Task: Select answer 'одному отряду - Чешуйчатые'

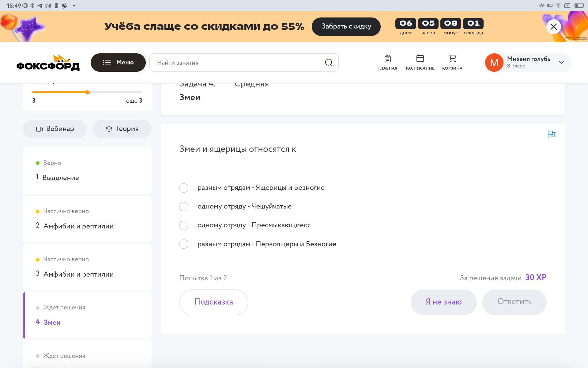Action: tap(184, 207)
